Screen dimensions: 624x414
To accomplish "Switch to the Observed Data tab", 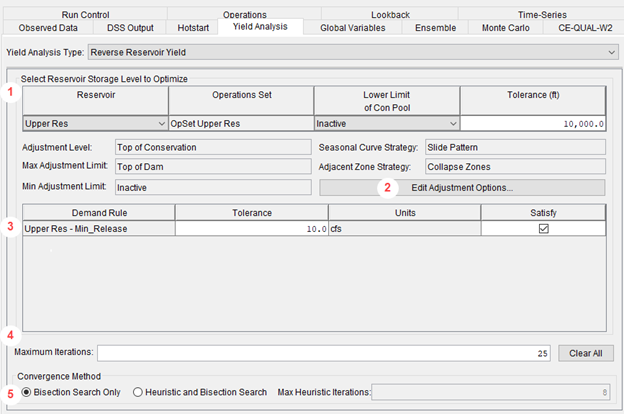I will 48,28.
